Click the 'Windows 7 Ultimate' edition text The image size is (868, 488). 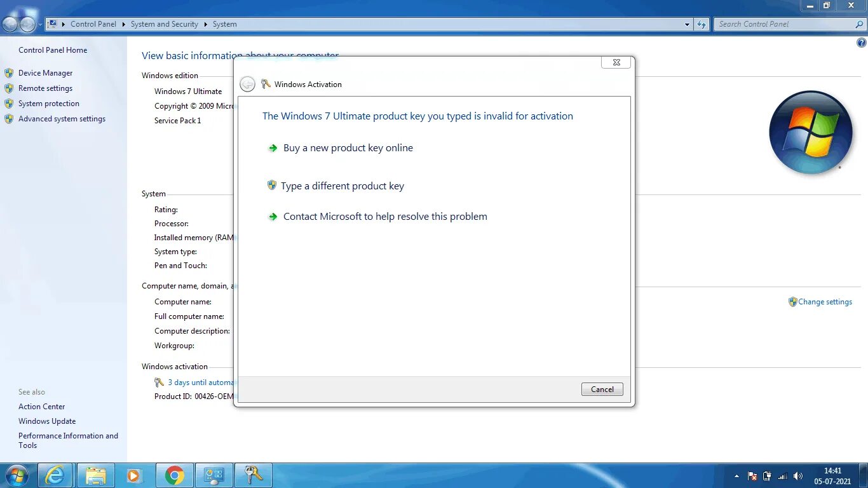[188, 91]
